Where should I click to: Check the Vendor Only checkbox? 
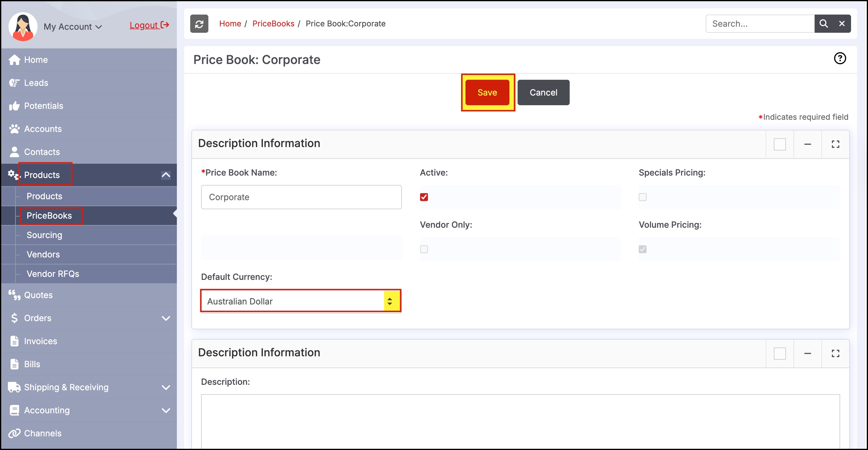(x=424, y=249)
